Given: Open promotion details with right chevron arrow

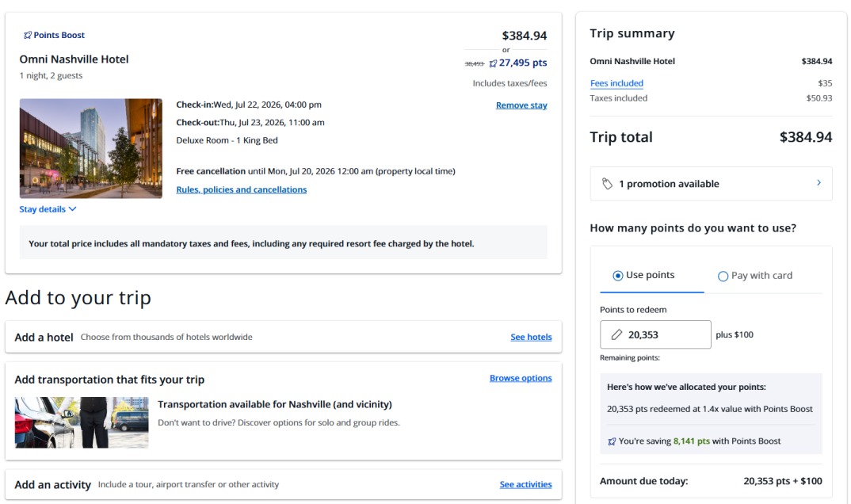Looking at the screenshot, I should coord(819,183).
